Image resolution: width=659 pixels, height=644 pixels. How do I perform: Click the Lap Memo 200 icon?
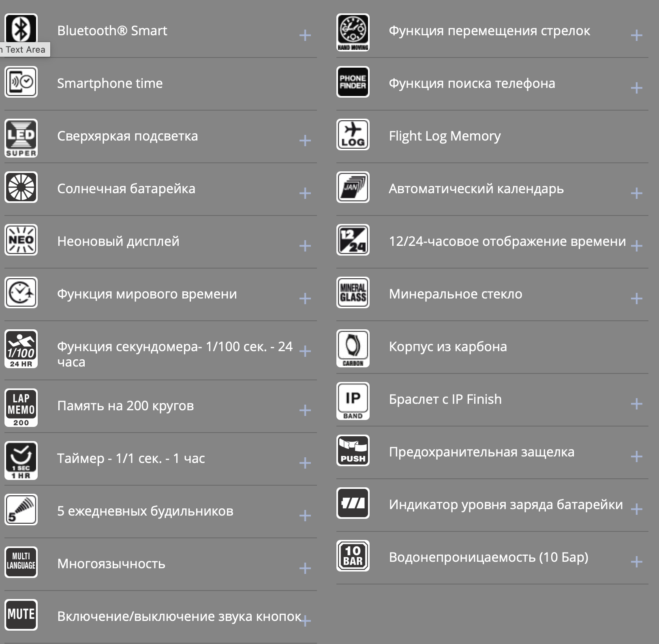click(x=21, y=407)
